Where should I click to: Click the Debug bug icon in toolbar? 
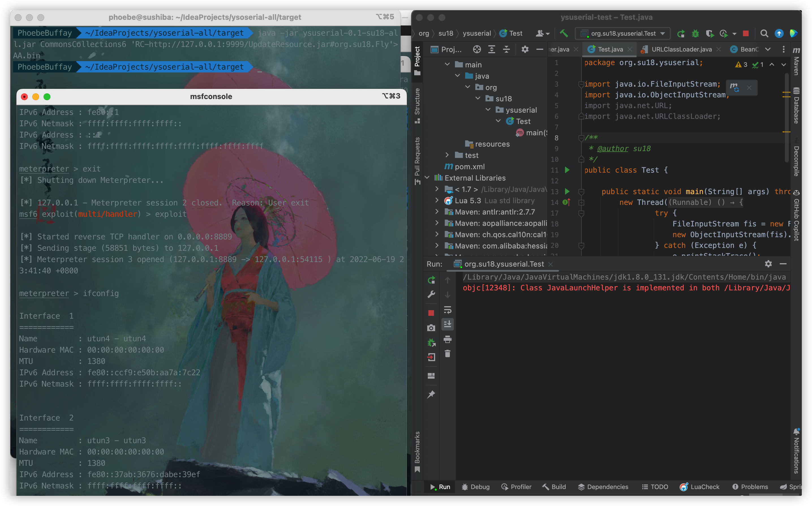[695, 33]
